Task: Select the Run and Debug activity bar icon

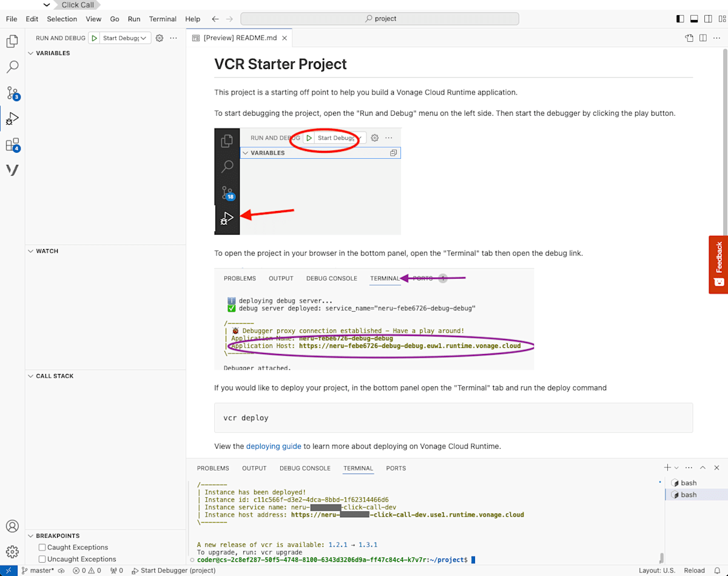Action: pos(12,119)
